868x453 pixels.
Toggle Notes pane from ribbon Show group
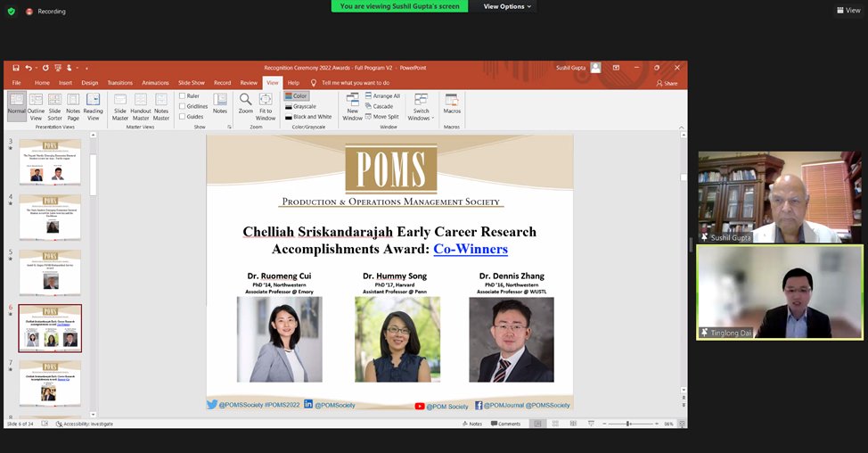click(x=220, y=103)
